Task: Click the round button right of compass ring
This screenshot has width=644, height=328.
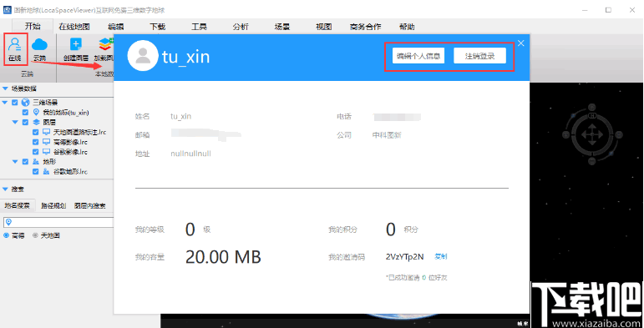Action: [619, 134]
